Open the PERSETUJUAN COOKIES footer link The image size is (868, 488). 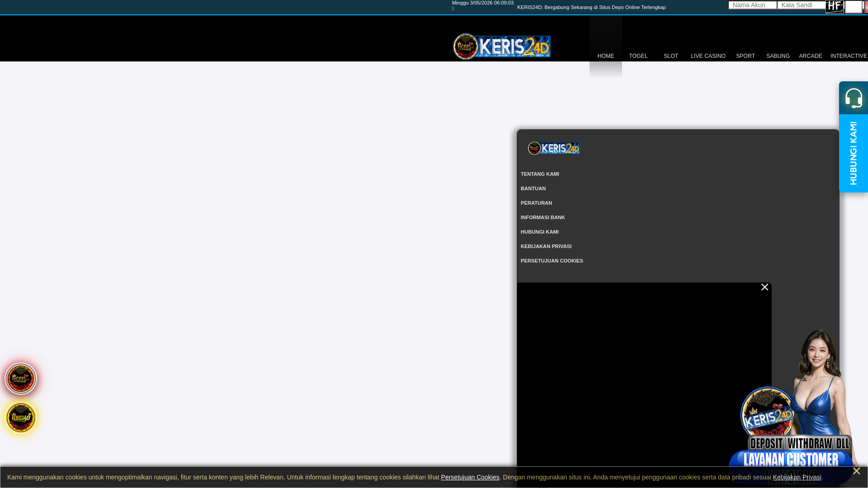tap(552, 261)
